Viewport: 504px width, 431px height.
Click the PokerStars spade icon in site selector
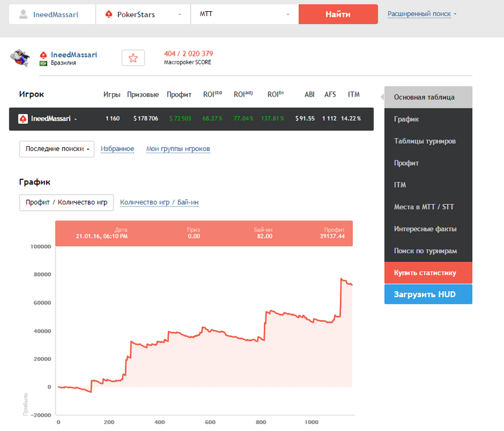click(x=109, y=14)
